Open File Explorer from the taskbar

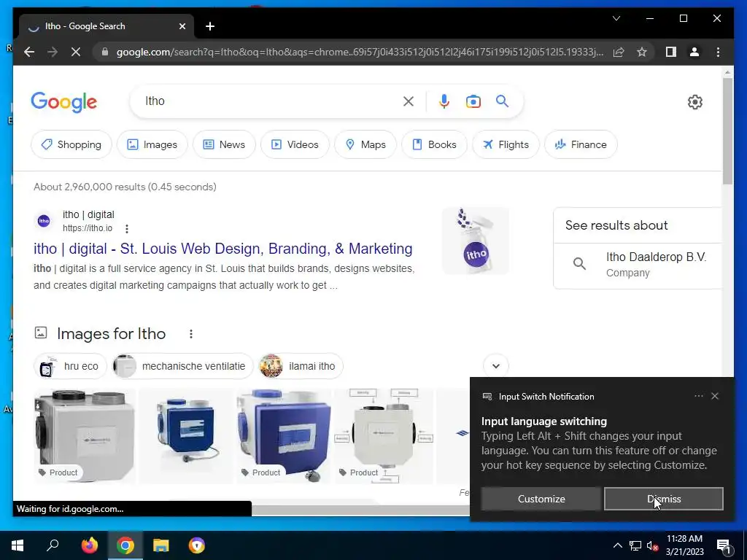pyautogui.click(x=161, y=545)
